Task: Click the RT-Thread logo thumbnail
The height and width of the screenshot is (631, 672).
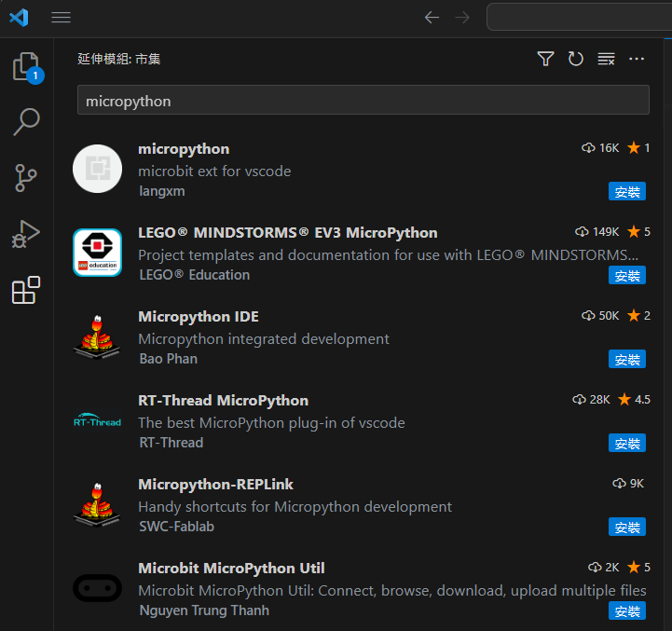Action: [x=97, y=420]
